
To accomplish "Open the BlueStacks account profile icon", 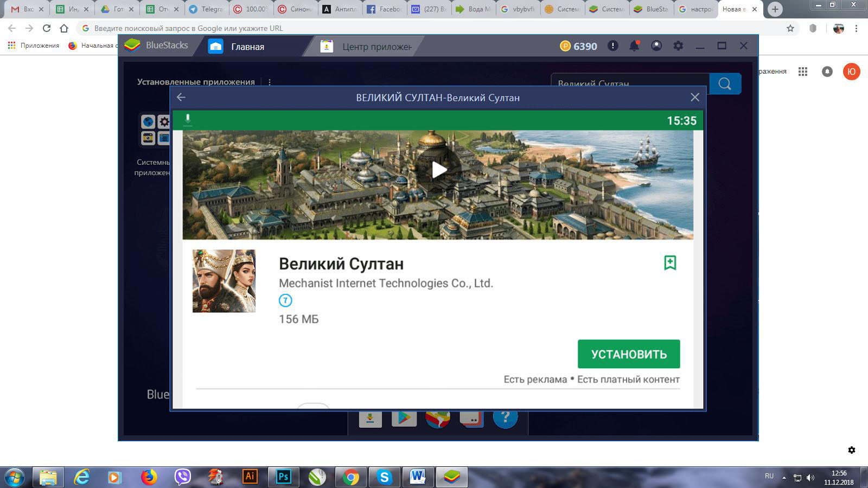I will point(656,46).
